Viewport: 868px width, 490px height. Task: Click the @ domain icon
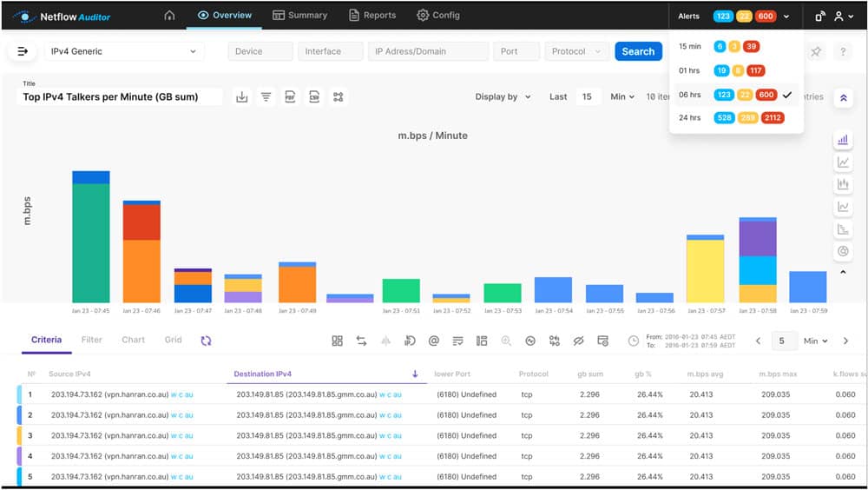[434, 341]
